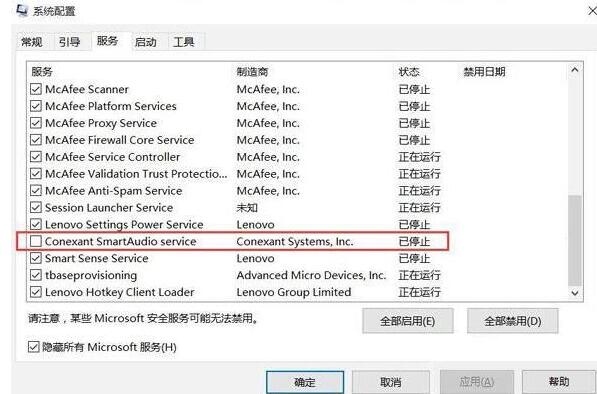Click Lenovo manufacturer of Smart Sense Service
The height and width of the screenshot is (394, 597).
tap(255, 258)
